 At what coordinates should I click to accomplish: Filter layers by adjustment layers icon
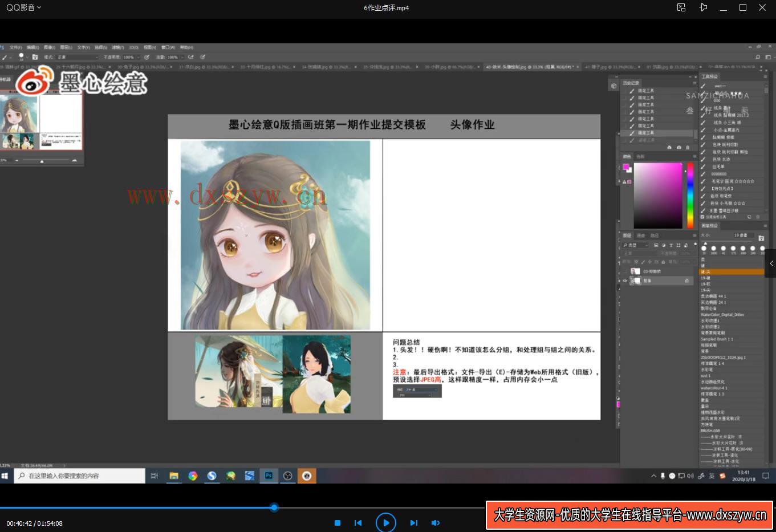coord(664,245)
